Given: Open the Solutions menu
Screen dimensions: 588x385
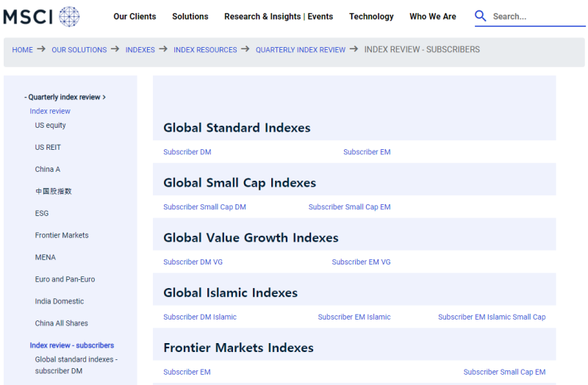Looking at the screenshot, I should [190, 16].
